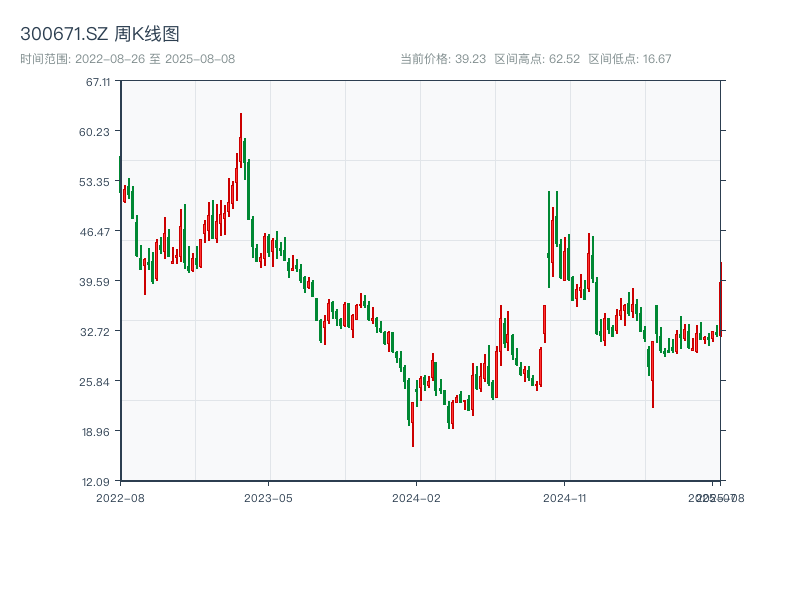The image size is (800, 600).
Task: Click the 2023-05 x-axis date label
Action: pyautogui.click(x=268, y=497)
